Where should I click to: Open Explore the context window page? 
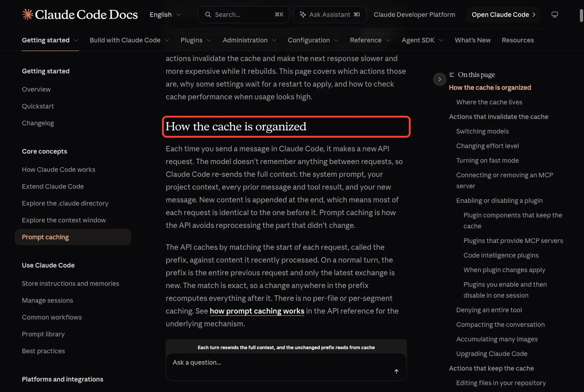pyautogui.click(x=64, y=220)
